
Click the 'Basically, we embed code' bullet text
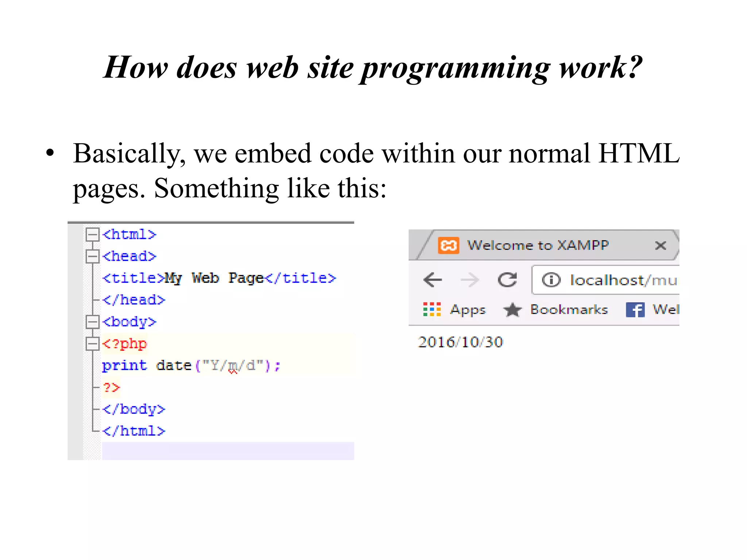pyautogui.click(x=376, y=171)
